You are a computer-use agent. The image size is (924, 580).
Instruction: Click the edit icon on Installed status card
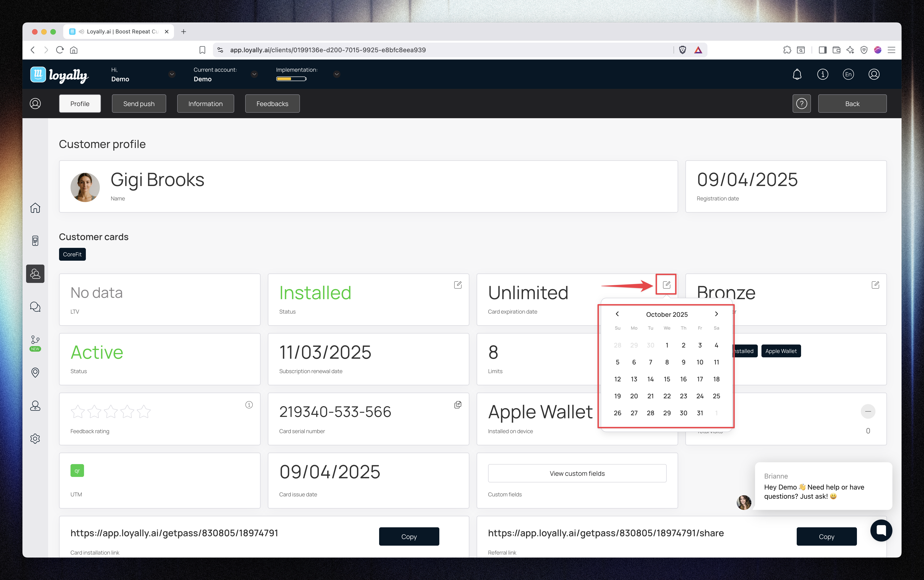tap(457, 285)
